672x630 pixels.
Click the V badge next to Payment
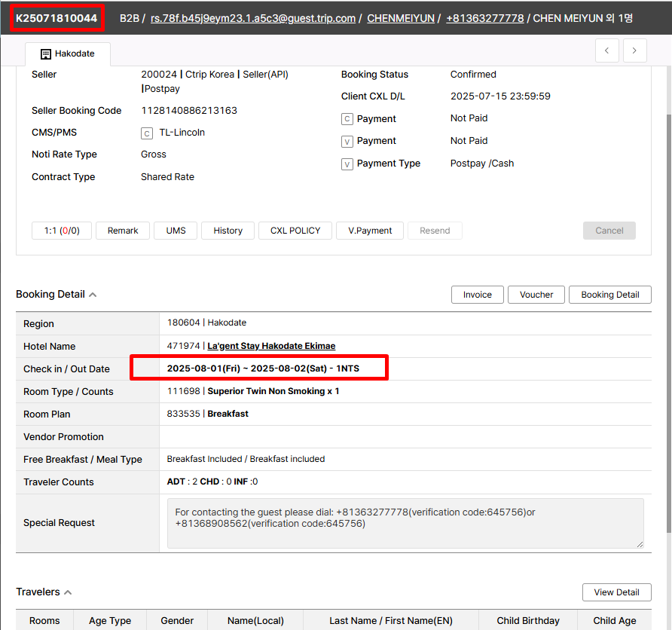(347, 142)
